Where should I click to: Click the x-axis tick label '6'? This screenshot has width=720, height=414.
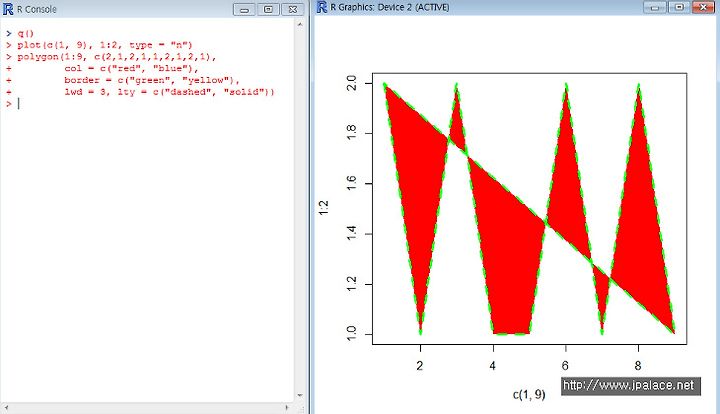(x=565, y=366)
